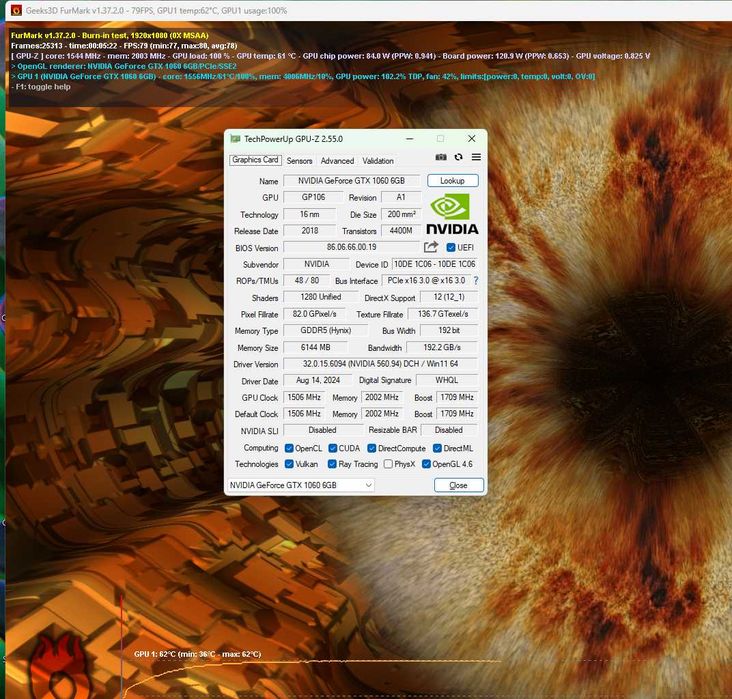Click the GPU-Z title bar app icon
The height and width of the screenshot is (699, 732).
[x=235, y=139]
